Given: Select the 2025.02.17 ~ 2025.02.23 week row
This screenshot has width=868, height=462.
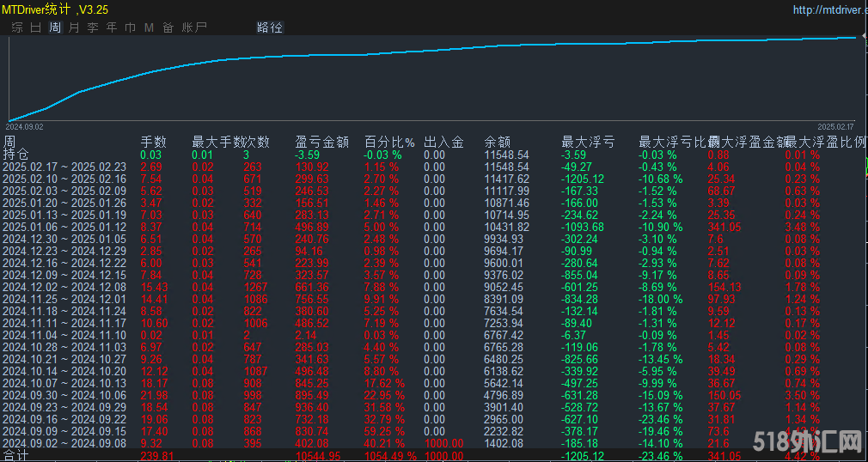Looking at the screenshot, I should [x=64, y=167].
